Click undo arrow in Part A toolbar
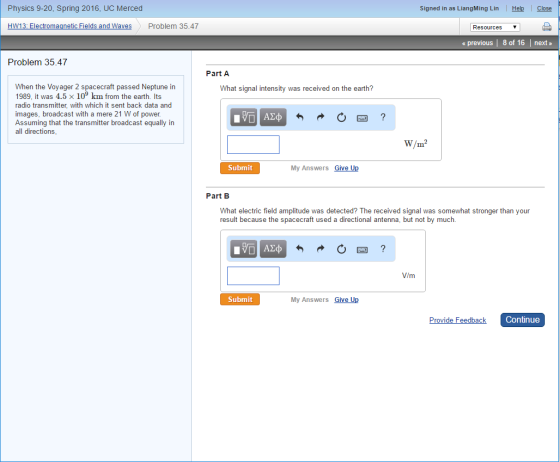This screenshot has height=462, width=560. tap(300, 117)
